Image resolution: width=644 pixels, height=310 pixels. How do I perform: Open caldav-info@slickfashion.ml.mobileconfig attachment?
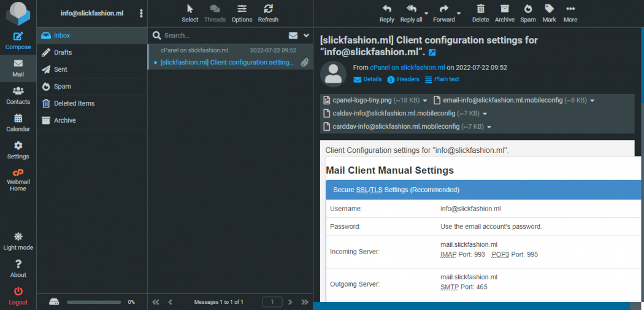tap(401, 113)
